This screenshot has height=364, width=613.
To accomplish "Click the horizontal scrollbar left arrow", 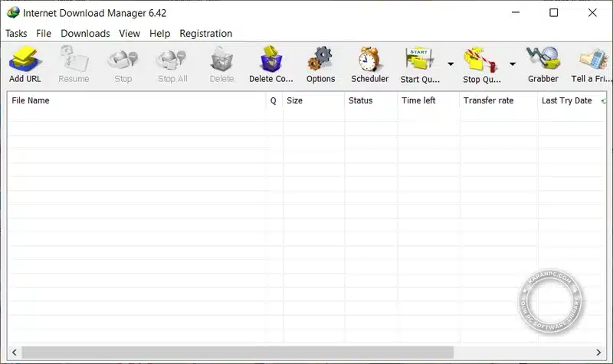I will coord(15,353).
